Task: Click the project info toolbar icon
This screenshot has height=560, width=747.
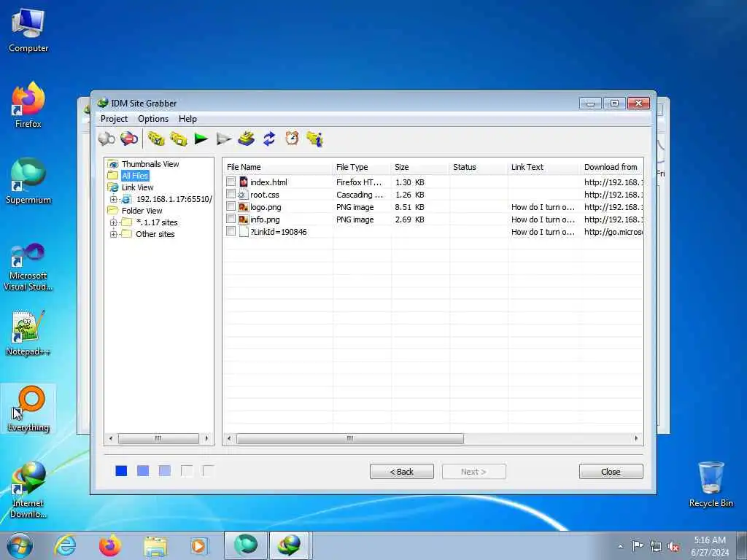Action: [315, 139]
